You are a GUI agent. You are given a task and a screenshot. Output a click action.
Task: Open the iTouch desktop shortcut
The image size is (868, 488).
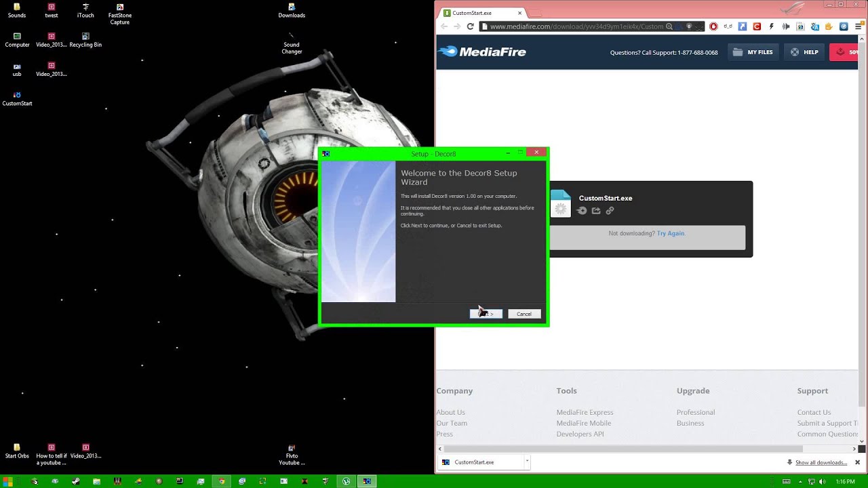coord(85,10)
